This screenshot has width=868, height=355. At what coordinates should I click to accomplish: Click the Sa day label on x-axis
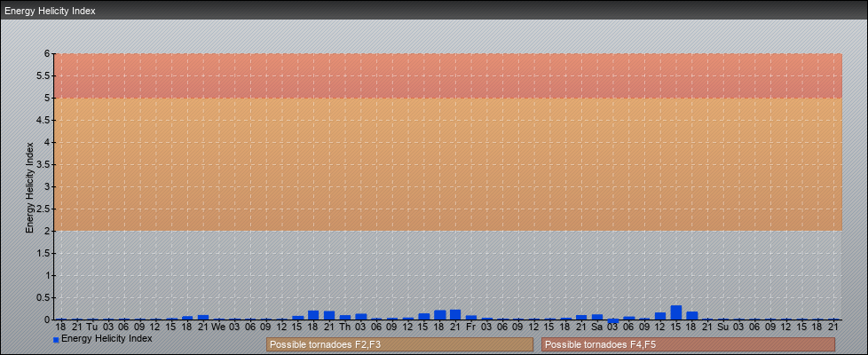click(596, 327)
